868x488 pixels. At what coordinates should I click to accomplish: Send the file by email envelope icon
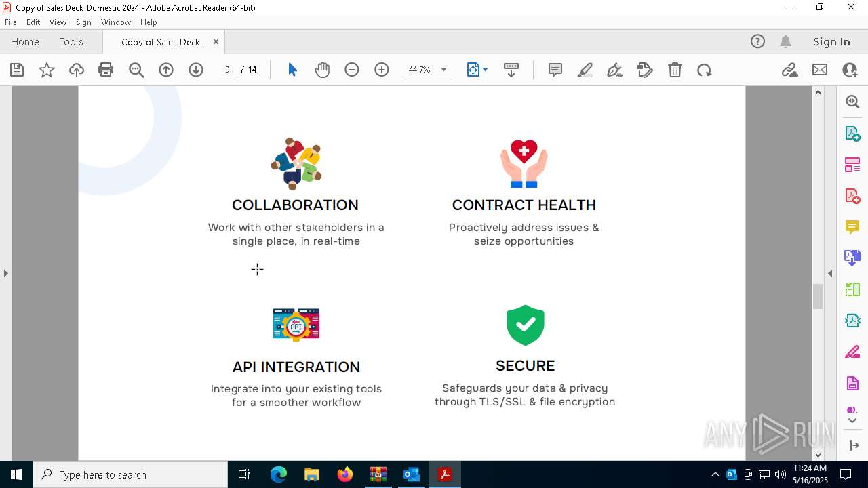pyautogui.click(x=820, y=70)
